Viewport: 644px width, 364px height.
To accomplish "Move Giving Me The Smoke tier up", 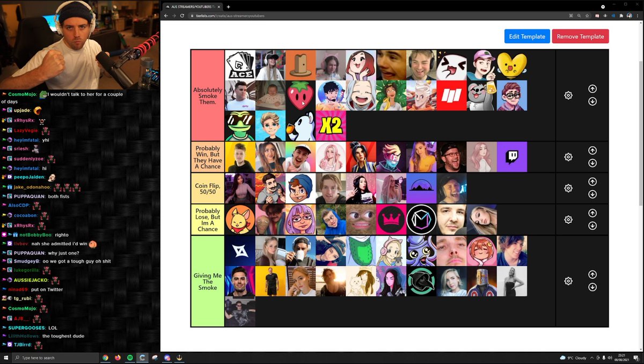I will [592, 275].
